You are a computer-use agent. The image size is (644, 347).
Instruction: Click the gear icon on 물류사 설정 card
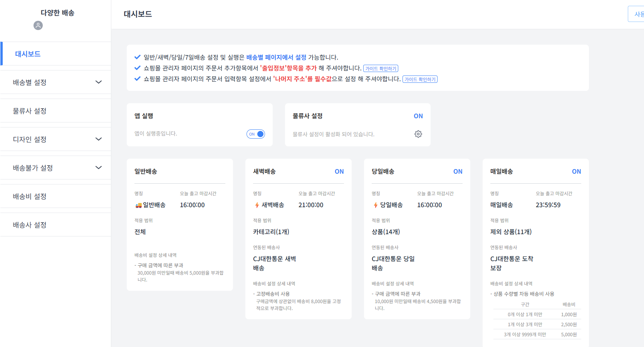tap(418, 134)
